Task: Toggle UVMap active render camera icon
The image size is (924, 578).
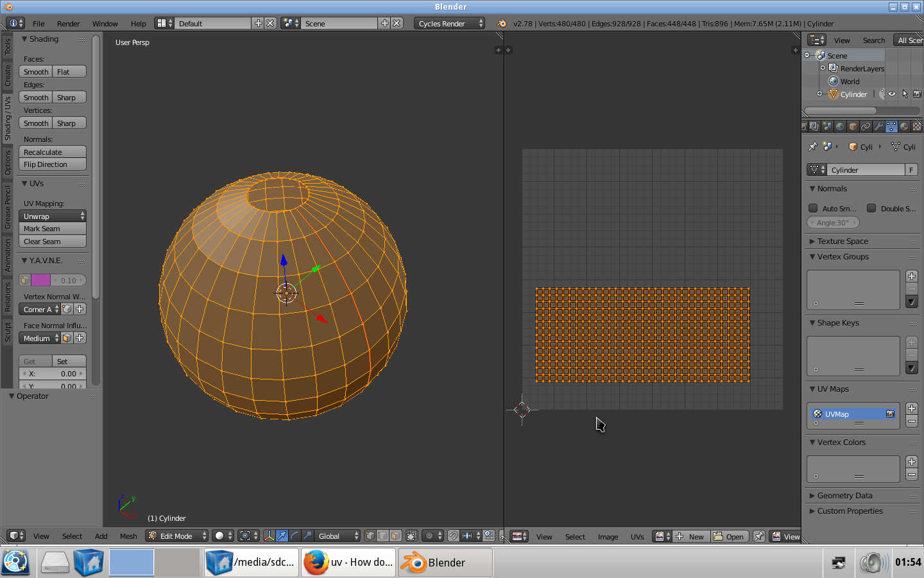Action: click(x=890, y=414)
